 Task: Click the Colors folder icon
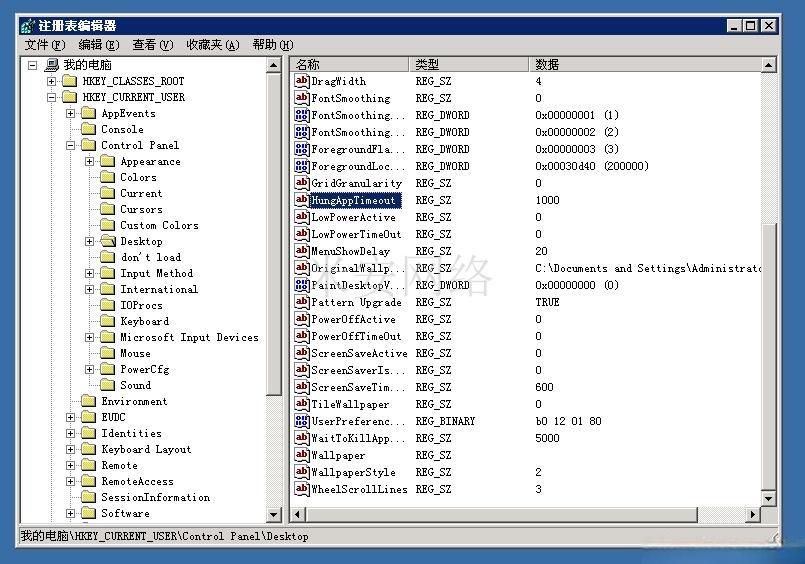[108, 177]
